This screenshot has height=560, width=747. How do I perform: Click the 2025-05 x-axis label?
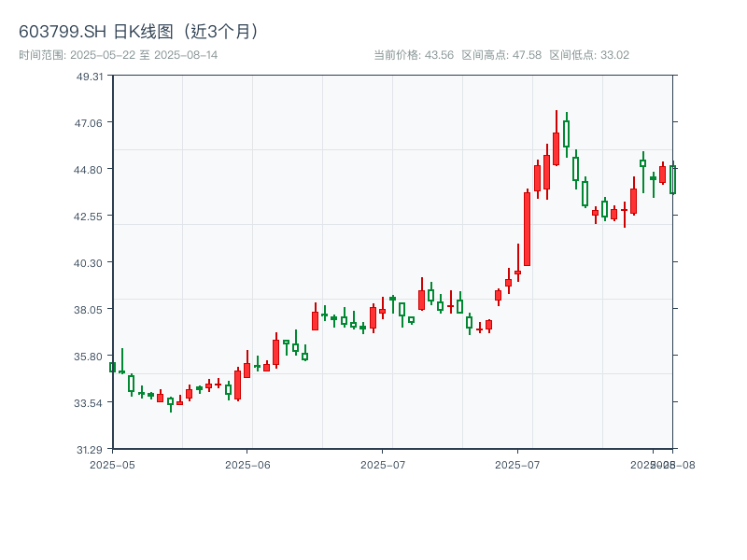click(112, 465)
